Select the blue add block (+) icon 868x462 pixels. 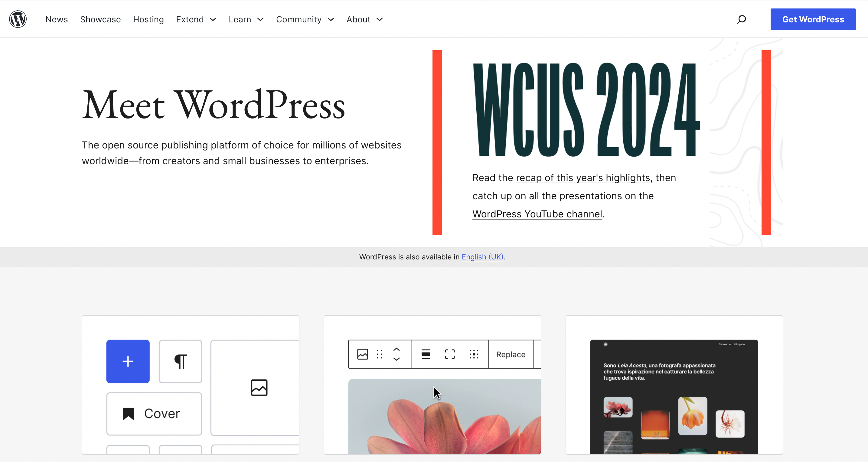coord(127,361)
